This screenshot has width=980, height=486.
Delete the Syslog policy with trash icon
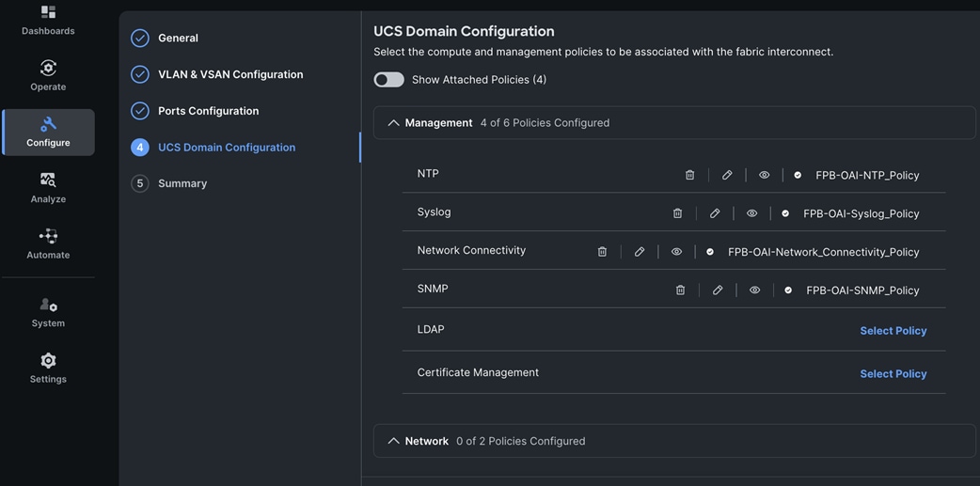click(677, 213)
